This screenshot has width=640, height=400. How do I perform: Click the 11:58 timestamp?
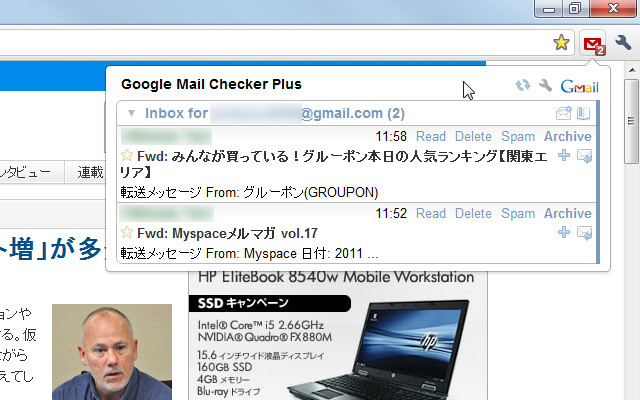[391, 136]
